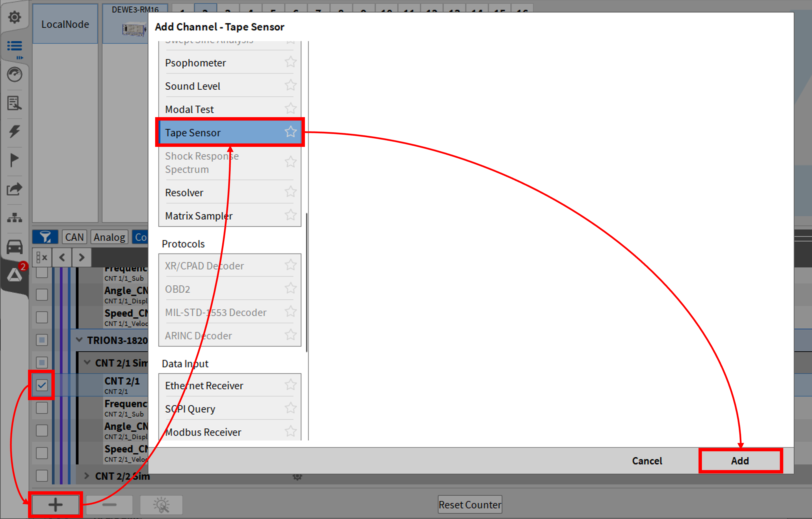The width and height of the screenshot is (812, 519).
Task: Choose Ethernet Receiver under Data Input
Action: [x=230, y=385]
